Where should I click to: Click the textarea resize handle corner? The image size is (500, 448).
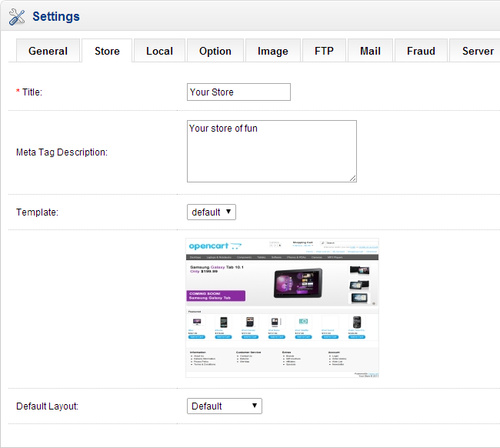(353, 179)
